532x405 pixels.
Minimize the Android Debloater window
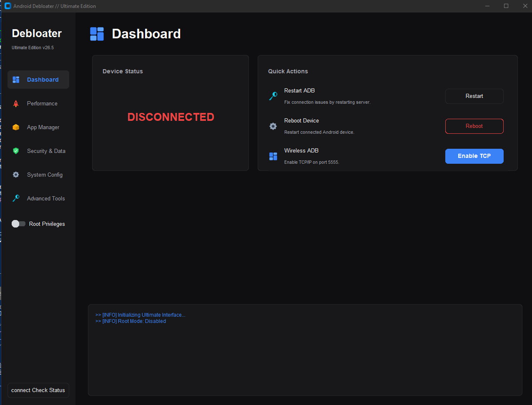tap(487, 6)
